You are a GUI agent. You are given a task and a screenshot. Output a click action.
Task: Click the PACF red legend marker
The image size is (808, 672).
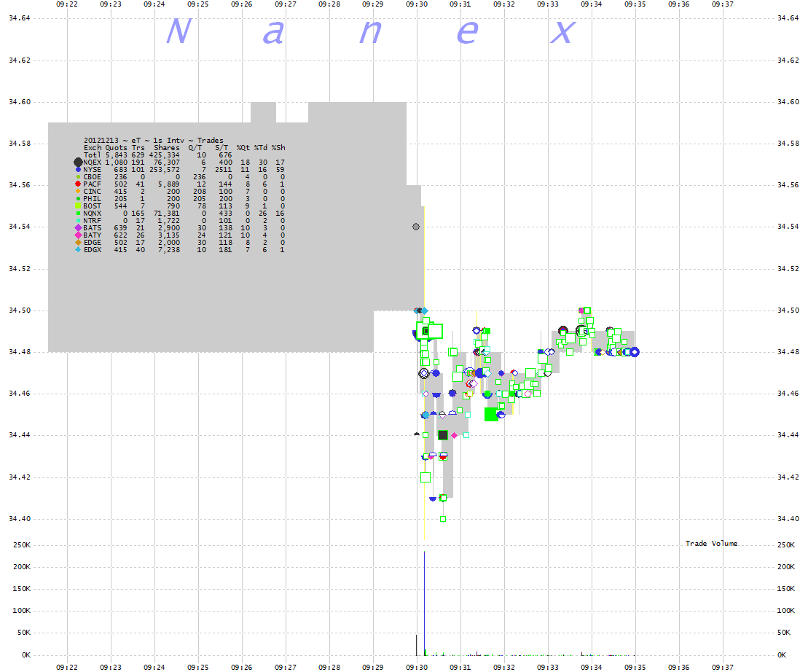tap(79, 184)
